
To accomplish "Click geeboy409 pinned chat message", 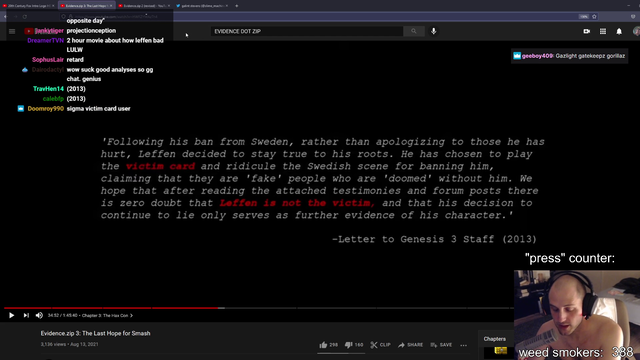I will tap(569, 56).
